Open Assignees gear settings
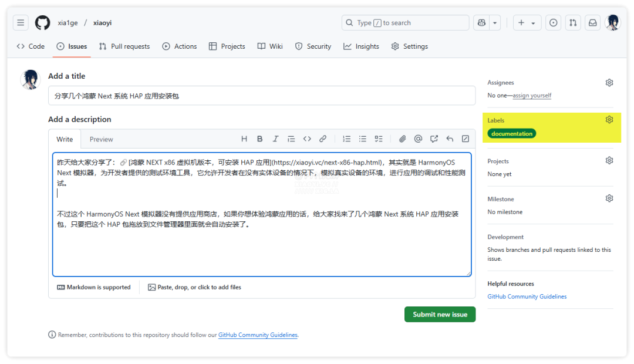 pyautogui.click(x=609, y=83)
